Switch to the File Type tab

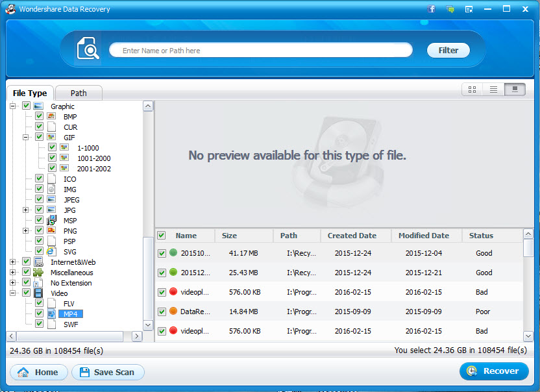pos(30,93)
